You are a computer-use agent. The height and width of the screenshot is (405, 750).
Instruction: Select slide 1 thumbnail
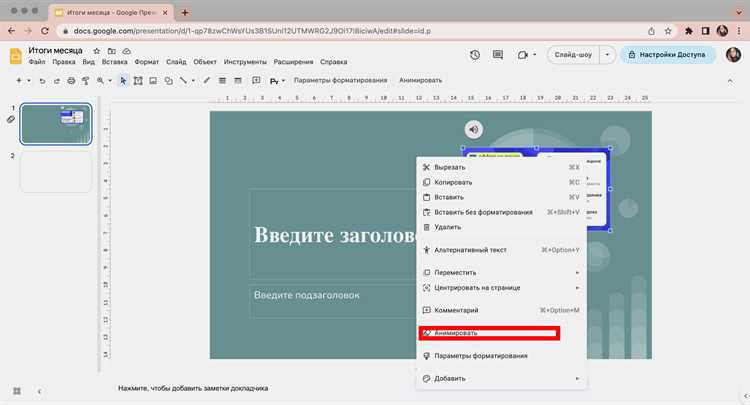tap(56, 124)
